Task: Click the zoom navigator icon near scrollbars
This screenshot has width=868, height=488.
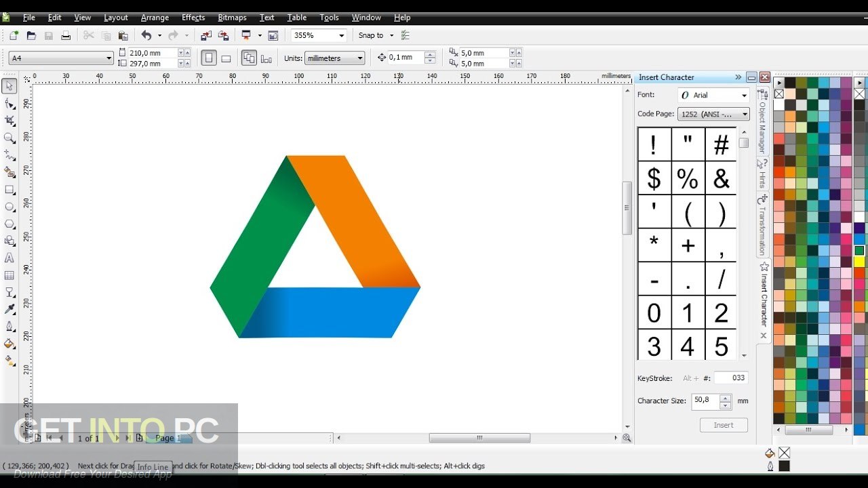Action: 627,438
